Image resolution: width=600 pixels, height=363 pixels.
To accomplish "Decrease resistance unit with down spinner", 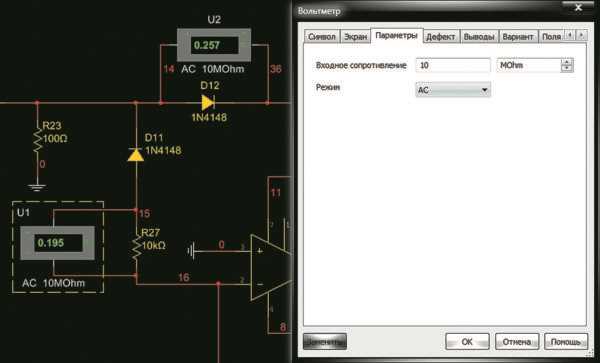I will click(567, 69).
